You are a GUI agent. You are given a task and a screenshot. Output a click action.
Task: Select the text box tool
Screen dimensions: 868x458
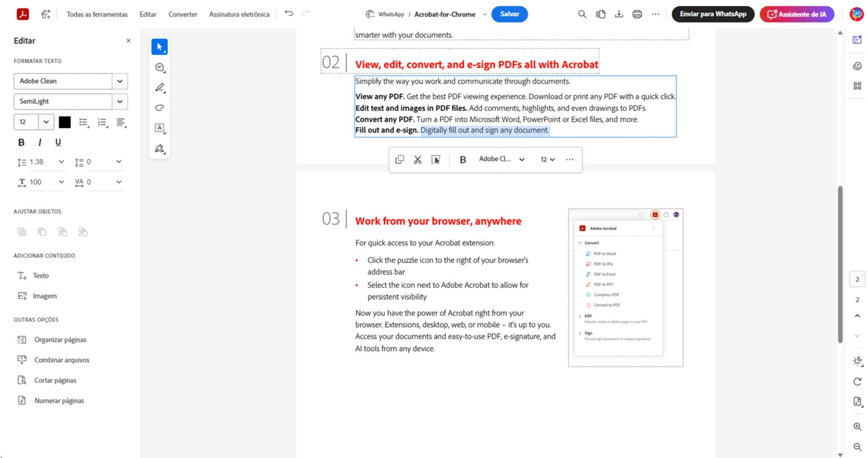coord(160,128)
